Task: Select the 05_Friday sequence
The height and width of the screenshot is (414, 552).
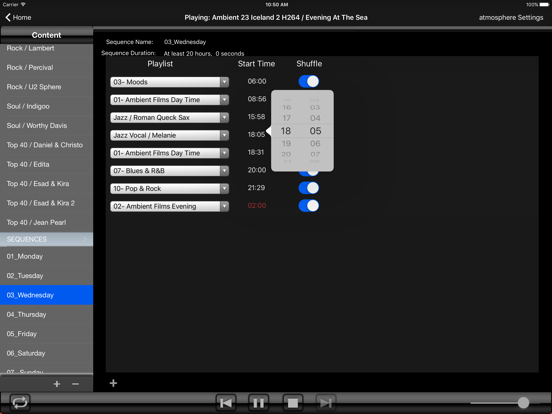Action: [46, 334]
